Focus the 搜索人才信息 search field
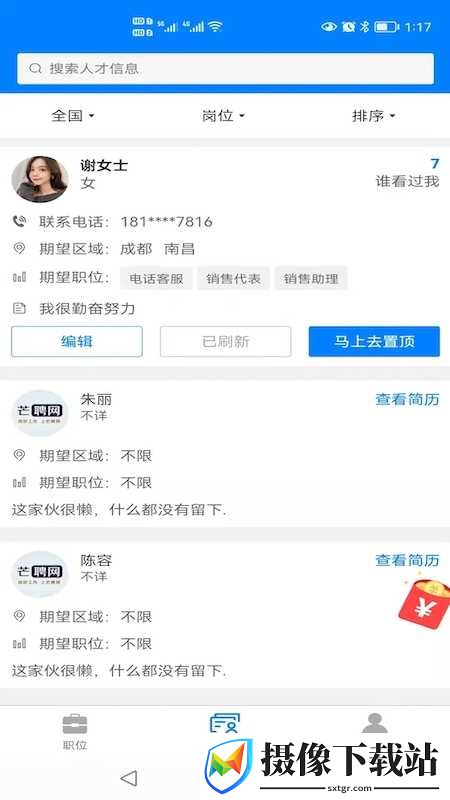This screenshot has width=450, height=800. click(x=226, y=68)
